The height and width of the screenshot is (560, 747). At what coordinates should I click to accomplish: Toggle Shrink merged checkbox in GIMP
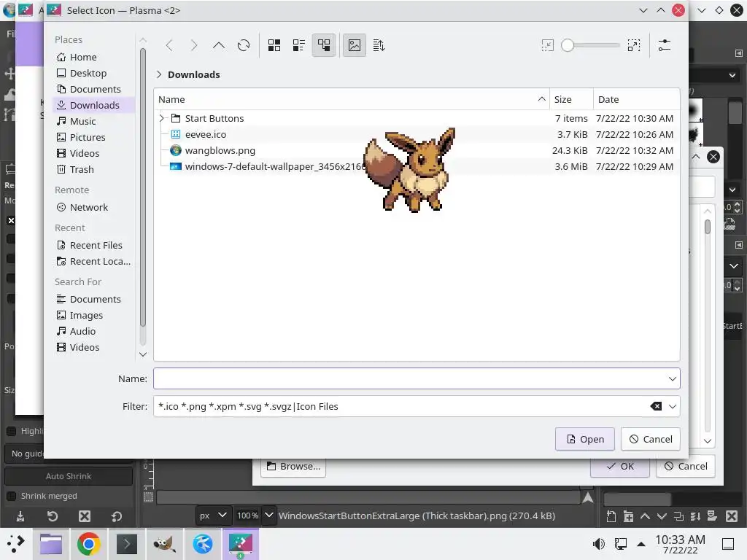[12, 496]
